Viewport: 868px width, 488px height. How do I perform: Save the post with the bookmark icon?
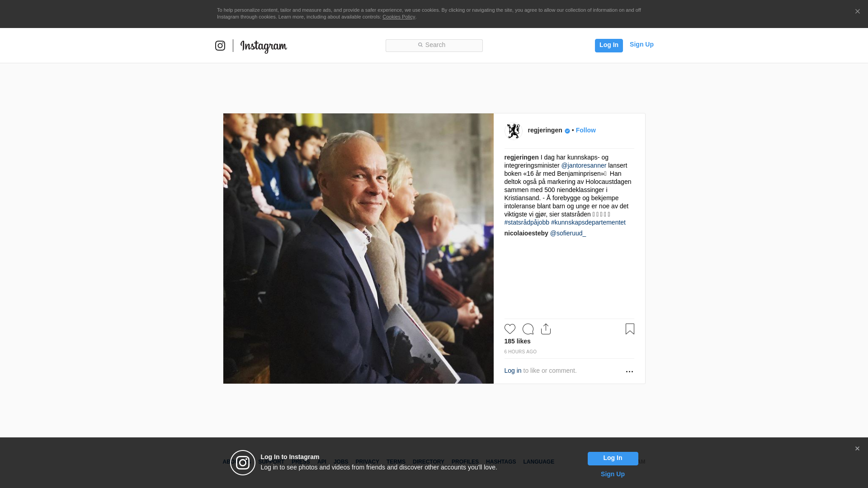[x=630, y=329]
